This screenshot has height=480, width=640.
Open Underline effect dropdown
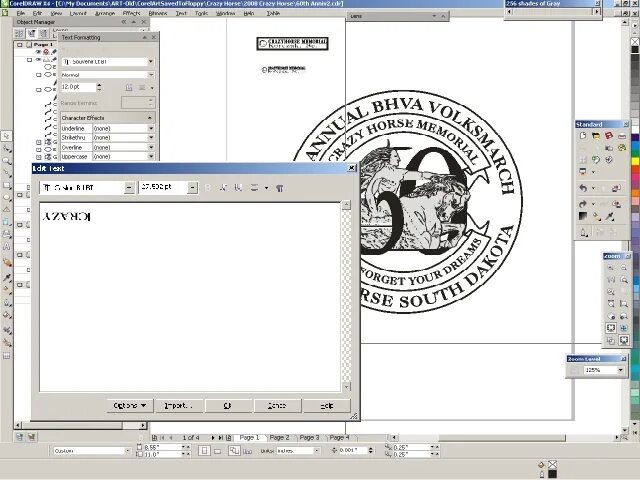point(151,128)
